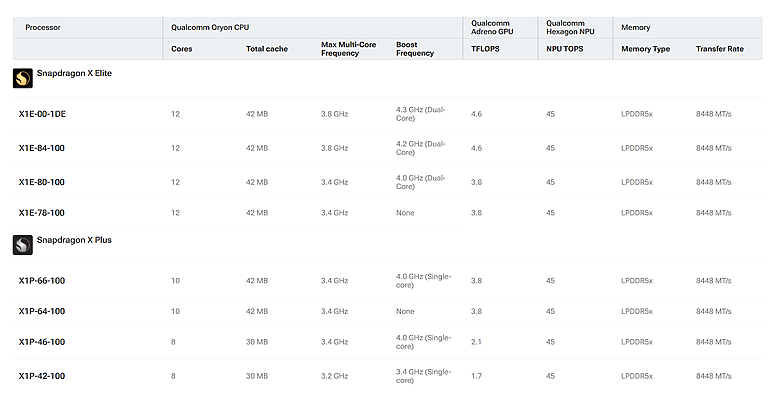Select processor X1E-84-100

42,148
